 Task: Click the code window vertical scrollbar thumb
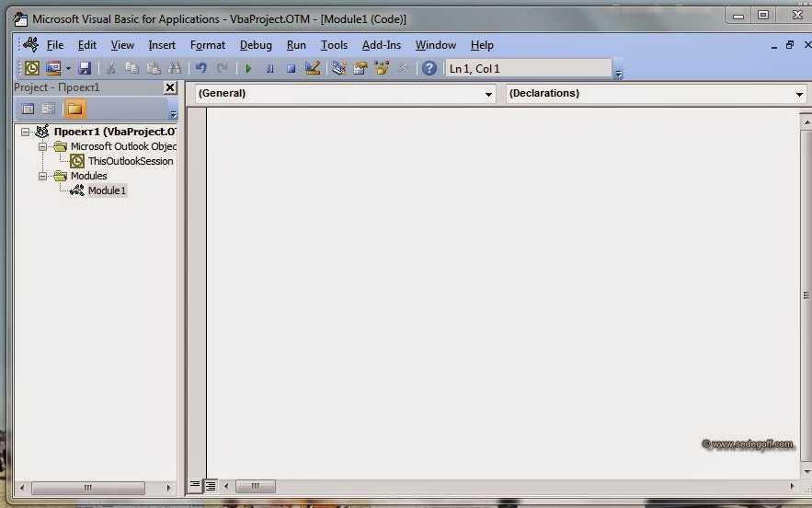pos(806,295)
